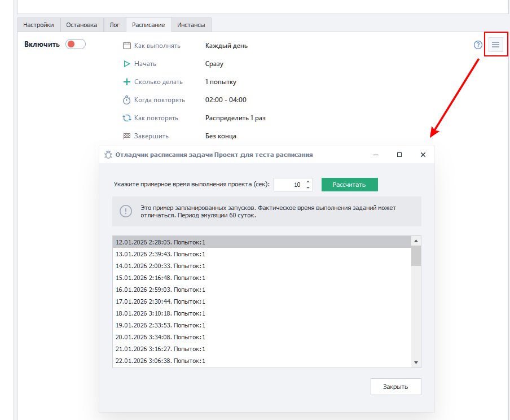
Task: Decrease execution time with down arrow
Action: point(308,187)
